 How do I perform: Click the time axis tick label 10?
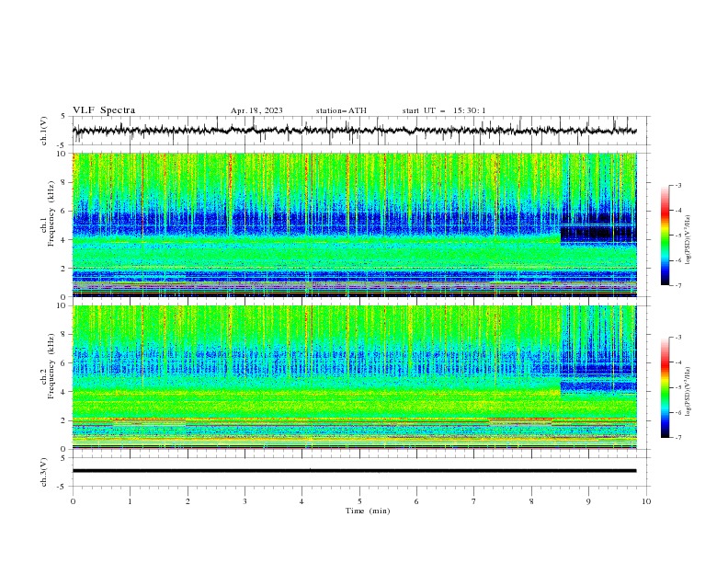[646, 501]
